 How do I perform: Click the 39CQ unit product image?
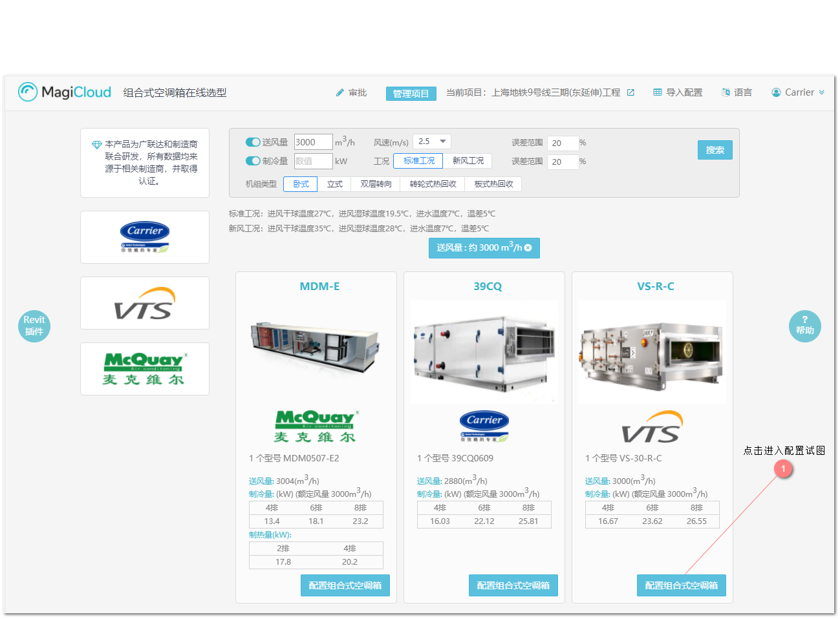[484, 353]
